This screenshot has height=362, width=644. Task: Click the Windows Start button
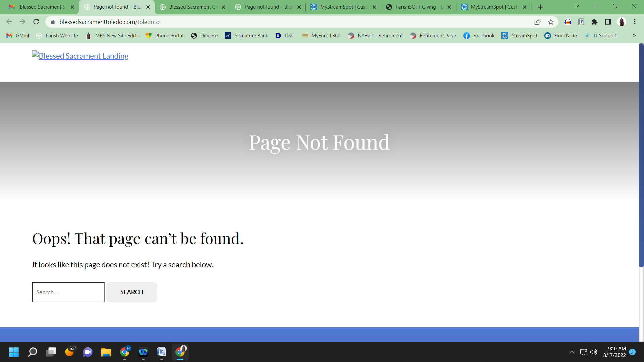click(14, 352)
